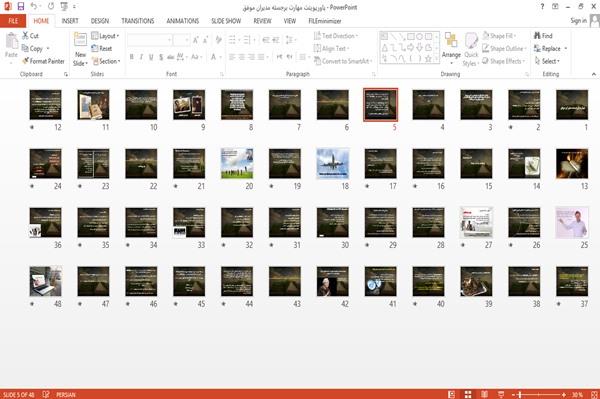The image size is (600, 399).
Task: Select slide 48 thumbnail with laptop
Action: pyautogui.click(x=46, y=282)
